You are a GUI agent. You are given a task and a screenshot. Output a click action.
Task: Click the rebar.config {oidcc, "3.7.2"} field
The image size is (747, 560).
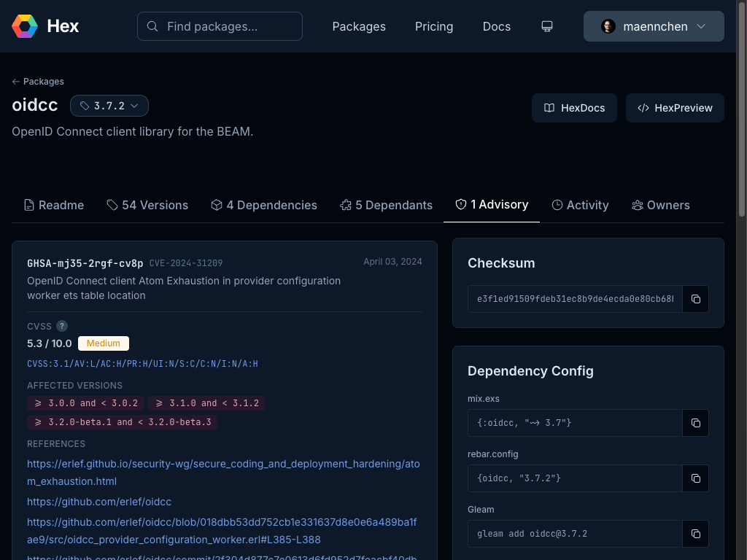(x=575, y=478)
